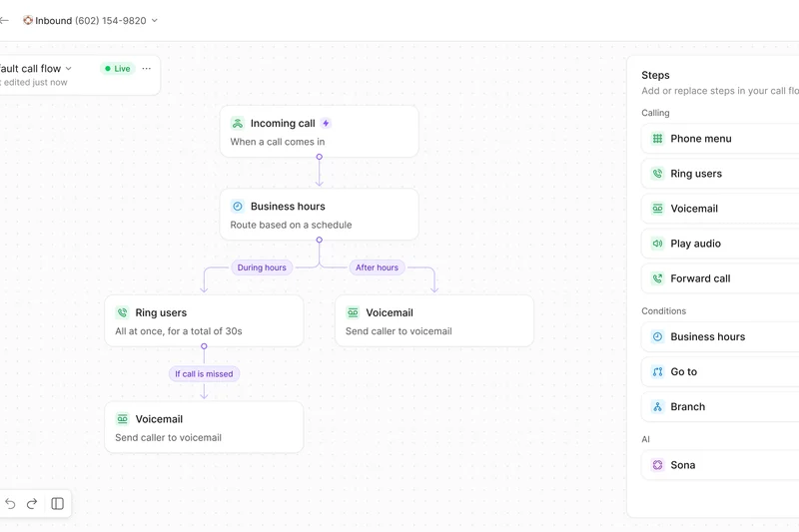Click the lightning bolt on Incoming call
The width and height of the screenshot is (799, 532).
point(326,124)
